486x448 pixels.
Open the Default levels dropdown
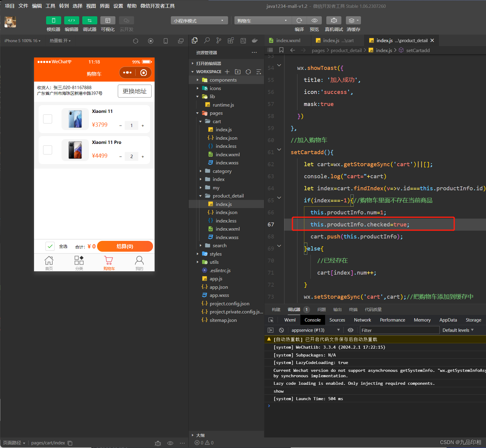pyautogui.click(x=458, y=330)
